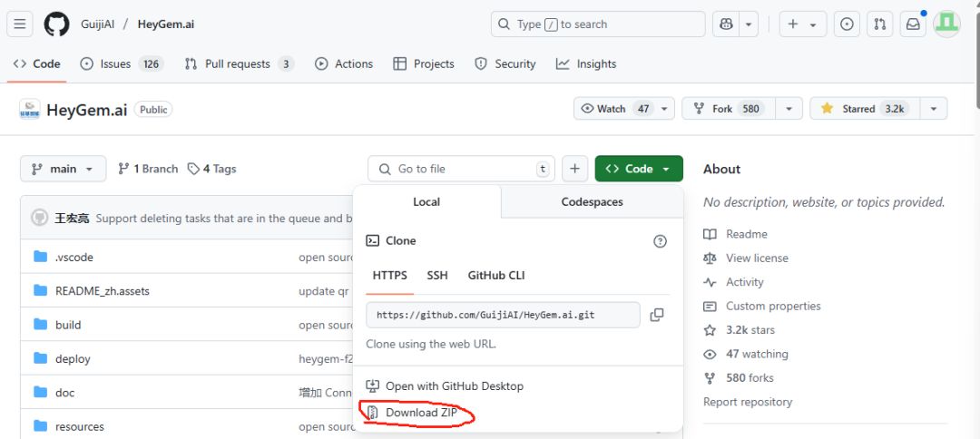Switch to the Codespaces tab
Image resolution: width=980 pixels, height=439 pixels.
[592, 202]
